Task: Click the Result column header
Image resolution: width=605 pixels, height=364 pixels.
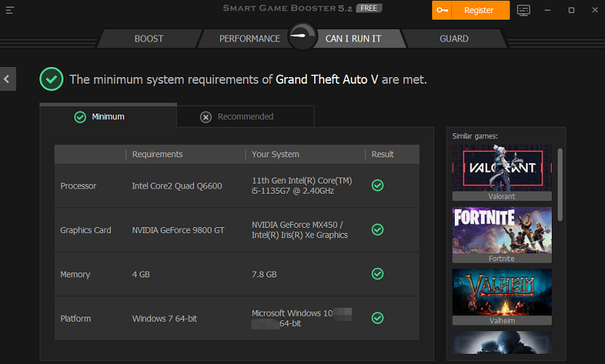Action: pos(383,154)
